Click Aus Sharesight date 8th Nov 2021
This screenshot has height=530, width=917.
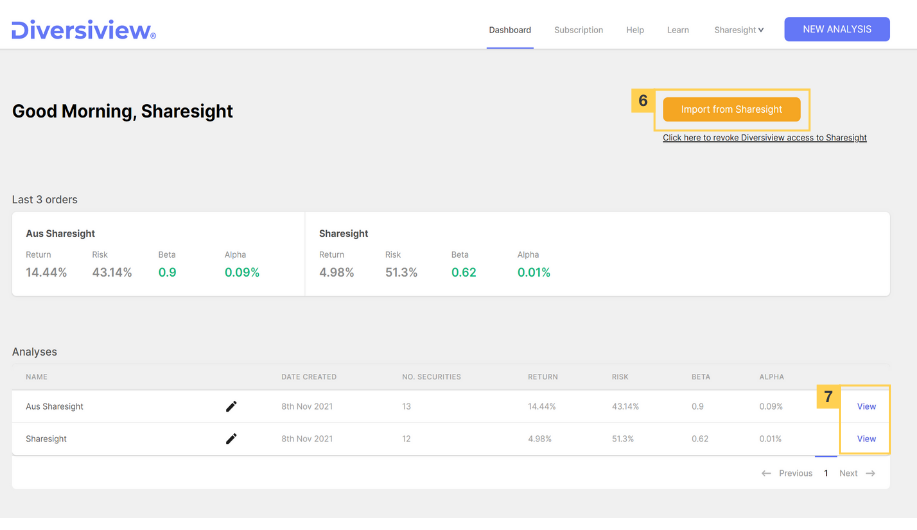coord(307,407)
